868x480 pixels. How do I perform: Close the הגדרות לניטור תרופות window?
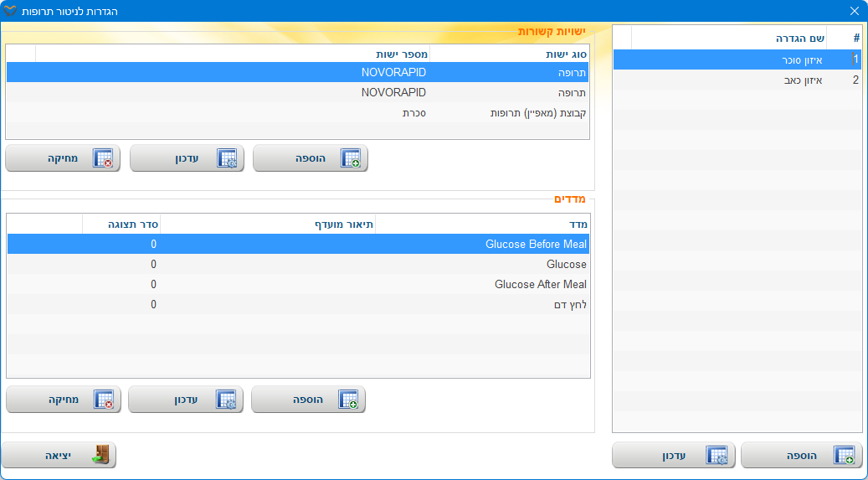pos(855,11)
